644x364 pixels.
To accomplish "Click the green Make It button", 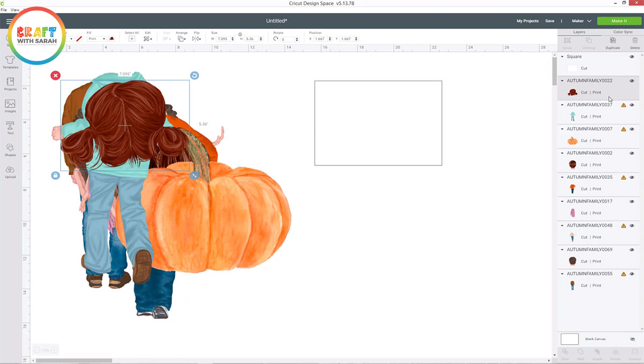I will pos(619,21).
